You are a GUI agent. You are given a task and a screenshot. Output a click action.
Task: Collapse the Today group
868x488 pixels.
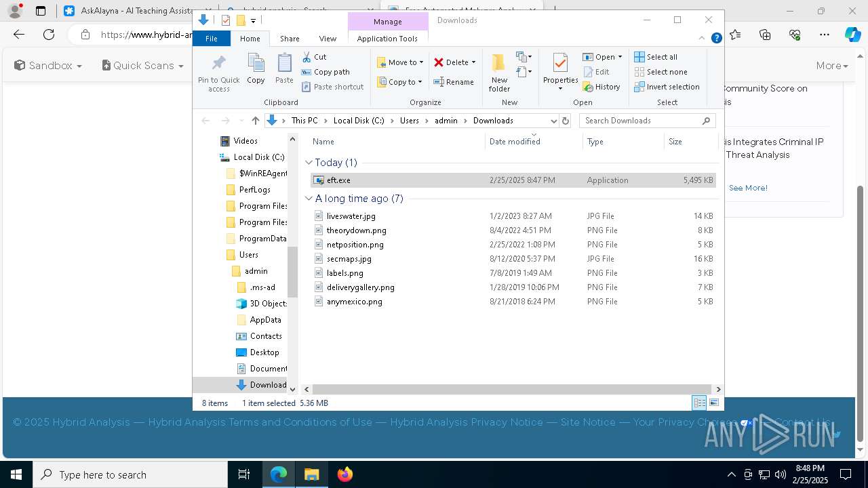point(309,163)
